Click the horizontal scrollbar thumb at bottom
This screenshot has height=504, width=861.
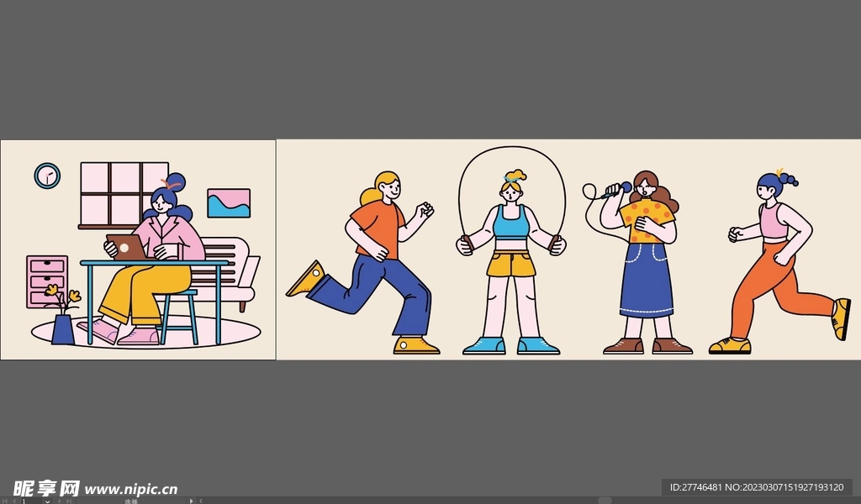pos(604,501)
